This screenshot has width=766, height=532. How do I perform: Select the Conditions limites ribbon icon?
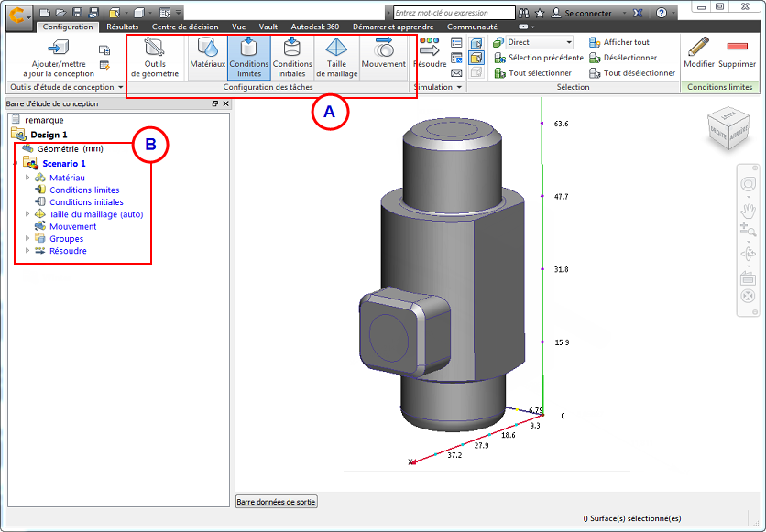(248, 58)
